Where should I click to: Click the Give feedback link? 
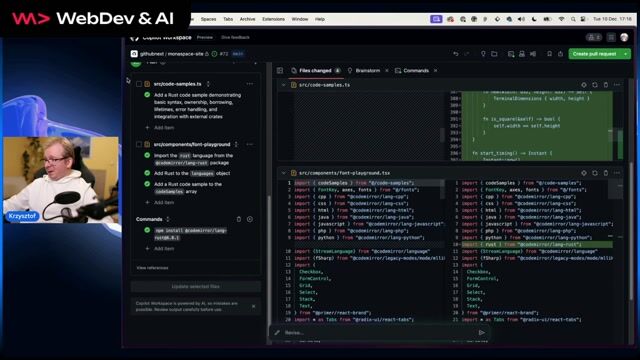[x=235, y=38]
